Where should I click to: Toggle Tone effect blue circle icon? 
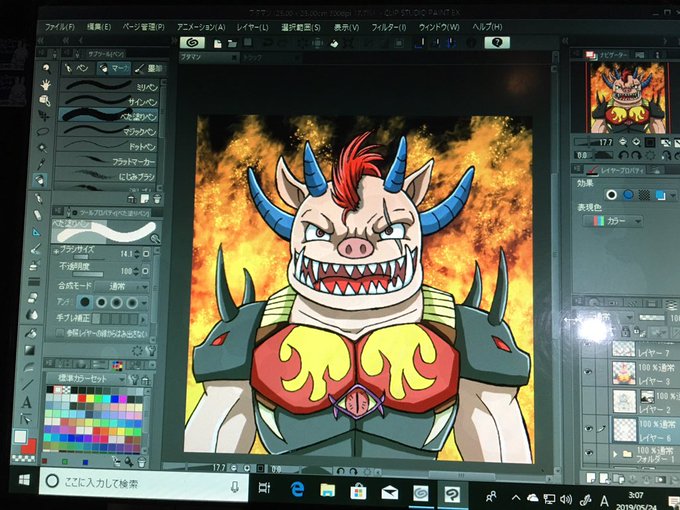[x=628, y=195]
